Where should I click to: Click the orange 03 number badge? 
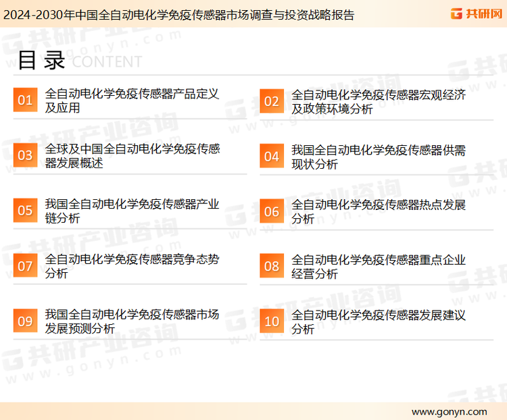click(25, 155)
